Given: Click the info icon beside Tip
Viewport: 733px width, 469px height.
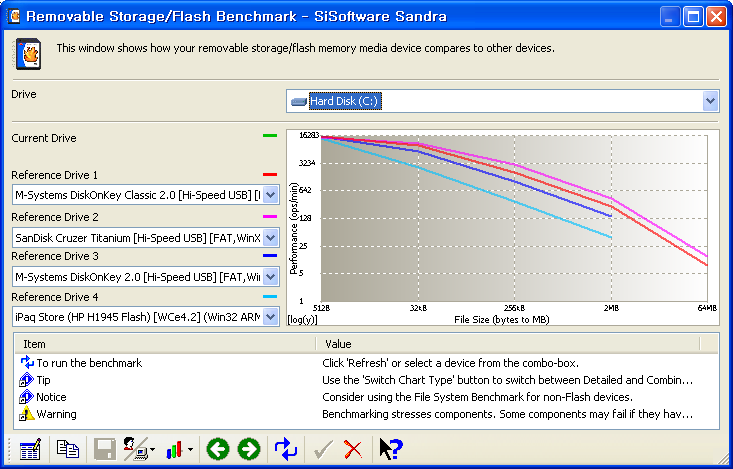Looking at the screenshot, I should click(x=27, y=380).
